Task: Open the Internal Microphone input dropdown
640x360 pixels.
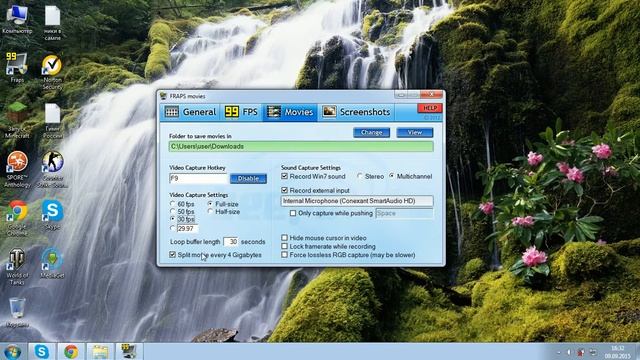Action: pos(357,201)
